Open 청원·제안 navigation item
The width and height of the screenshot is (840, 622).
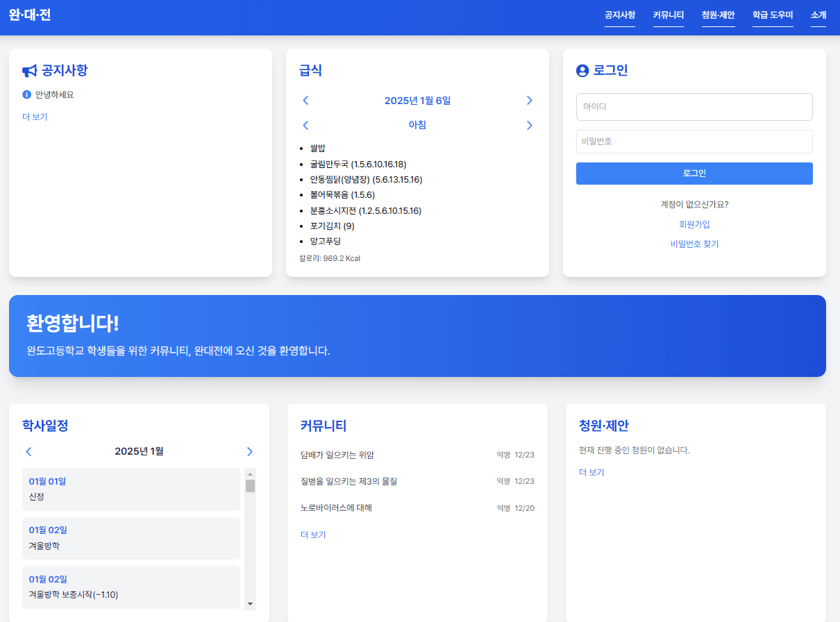click(x=718, y=15)
